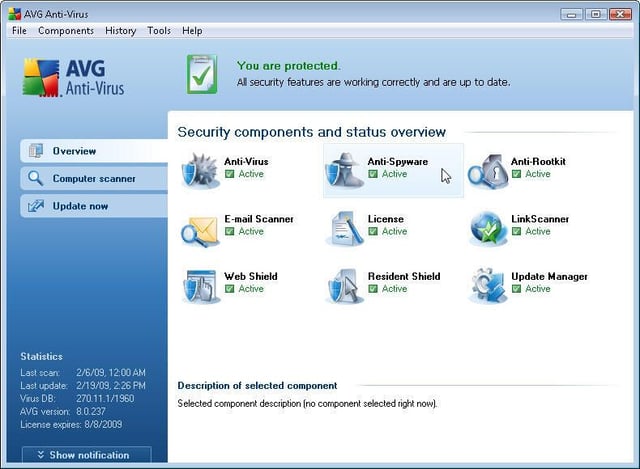Open the Help menu
Viewport: 640px width, 469px height.
click(192, 31)
